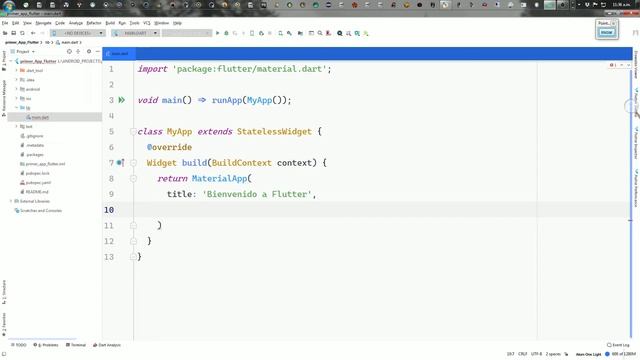Click the UTF-8 encoding status item

click(536, 354)
